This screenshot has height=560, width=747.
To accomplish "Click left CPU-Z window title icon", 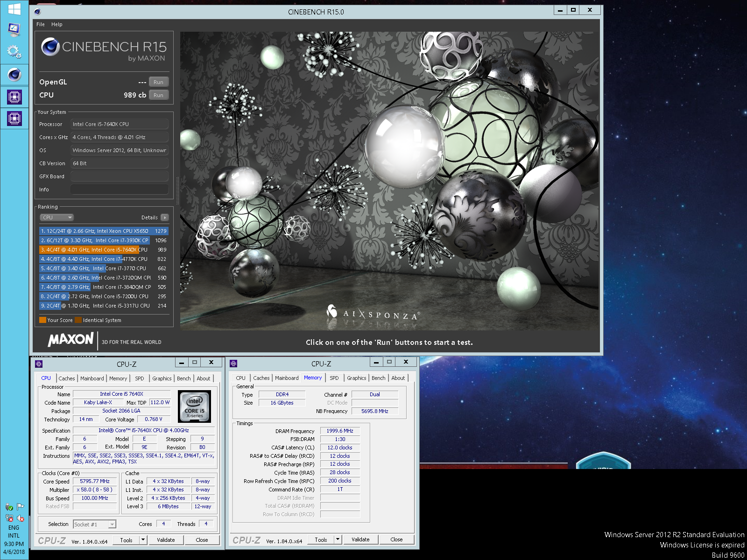I will 39,364.
